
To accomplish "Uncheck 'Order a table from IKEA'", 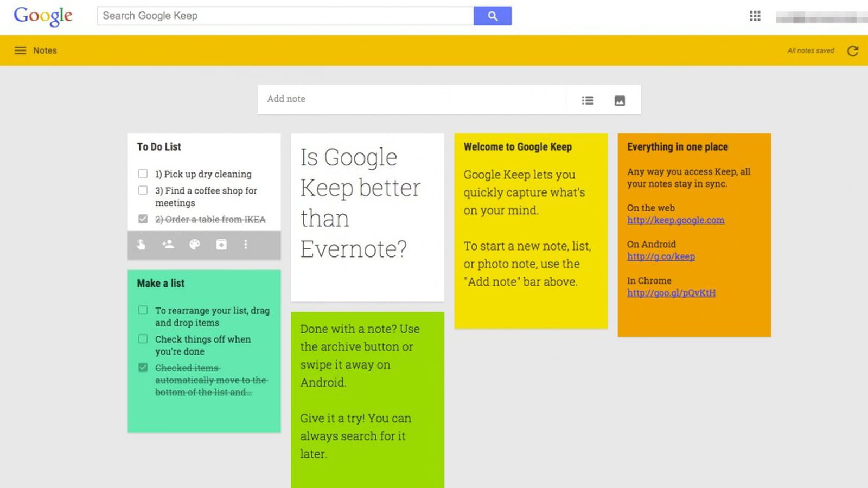I will click(143, 219).
